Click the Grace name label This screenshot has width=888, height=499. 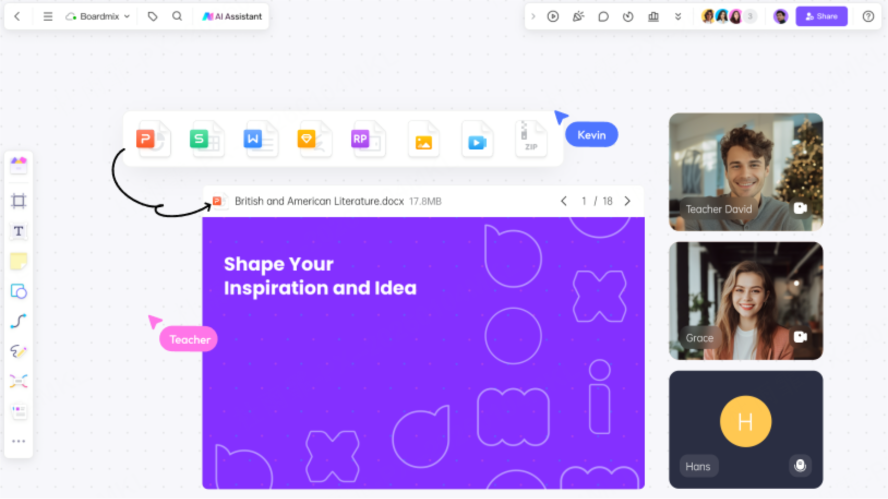point(700,338)
